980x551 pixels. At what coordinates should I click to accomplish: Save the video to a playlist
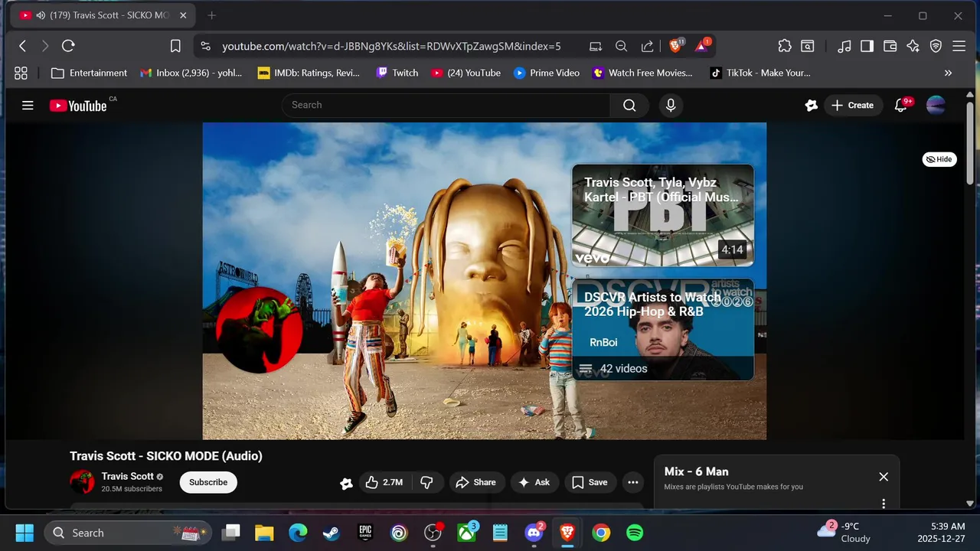coord(590,482)
